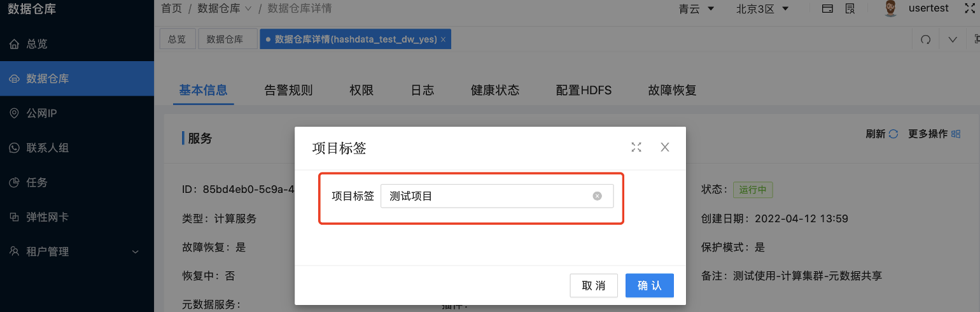Click the 类型：计算服务 text
980x312 pixels.
(x=219, y=218)
